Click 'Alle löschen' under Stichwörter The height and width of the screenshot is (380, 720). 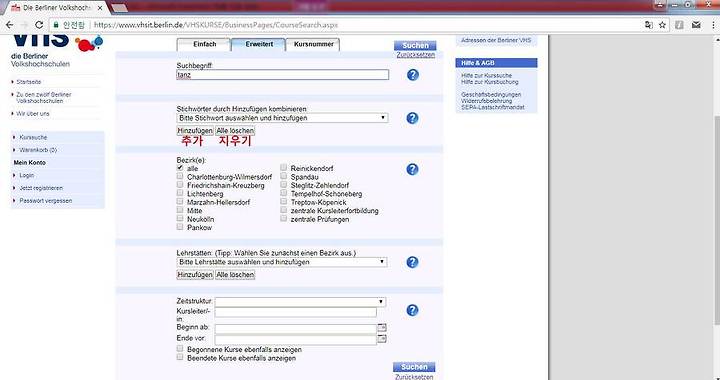[235, 131]
